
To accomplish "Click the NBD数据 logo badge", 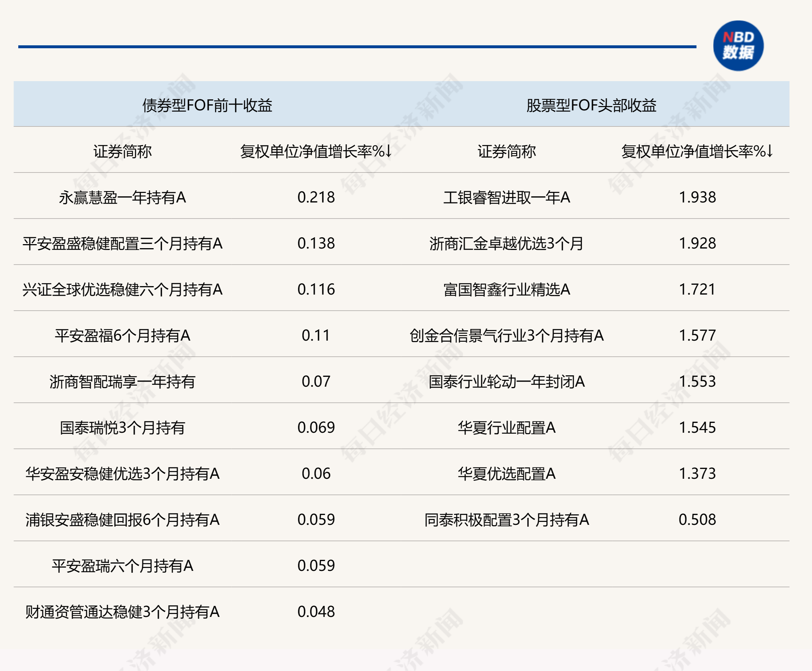I will coord(738,46).
